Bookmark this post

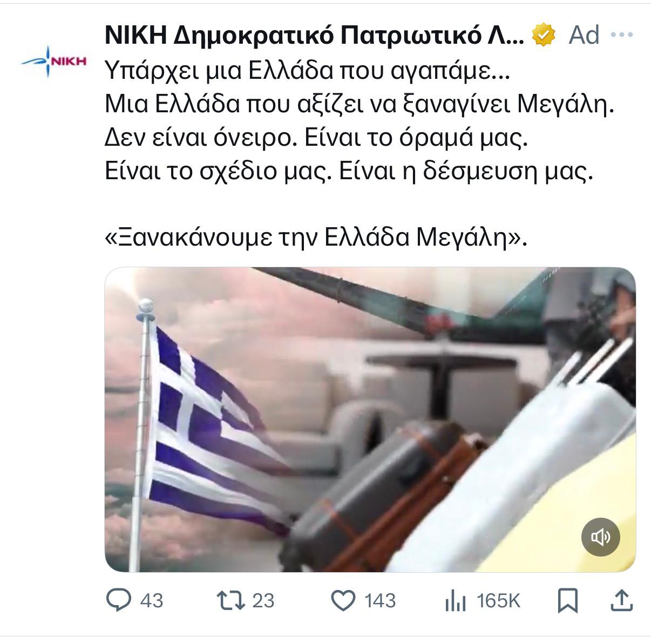coord(567,601)
